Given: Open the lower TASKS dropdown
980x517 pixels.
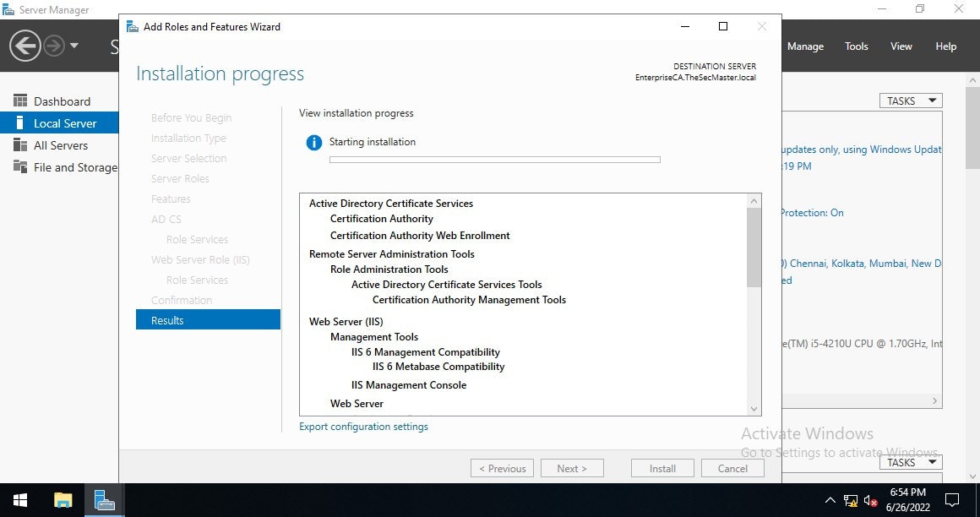Looking at the screenshot, I should click(911, 462).
